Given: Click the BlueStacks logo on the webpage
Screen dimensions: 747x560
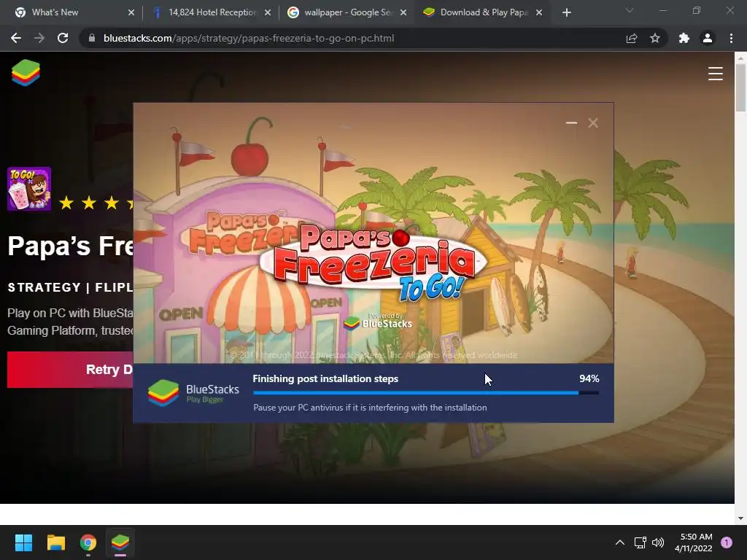Looking at the screenshot, I should coord(26,73).
